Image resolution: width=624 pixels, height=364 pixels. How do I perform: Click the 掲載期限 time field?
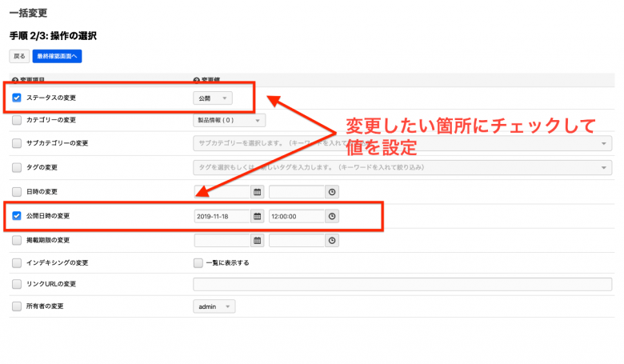click(297, 241)
